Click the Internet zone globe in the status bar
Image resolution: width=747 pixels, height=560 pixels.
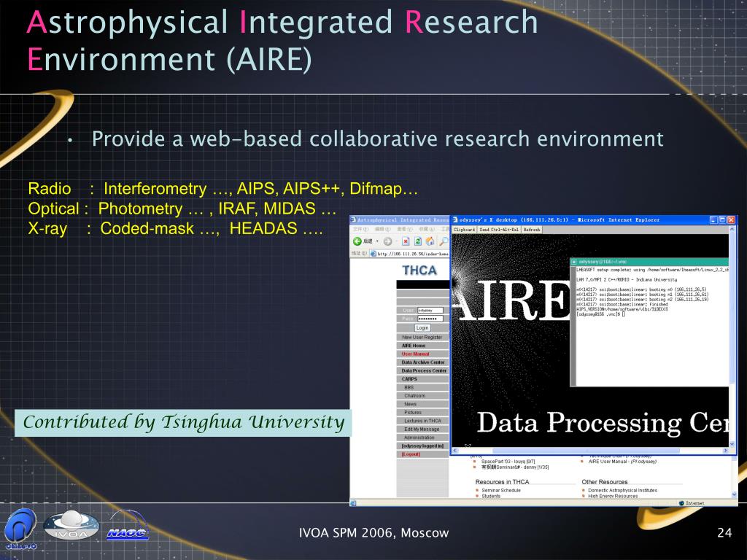click(x=681, y=503)
